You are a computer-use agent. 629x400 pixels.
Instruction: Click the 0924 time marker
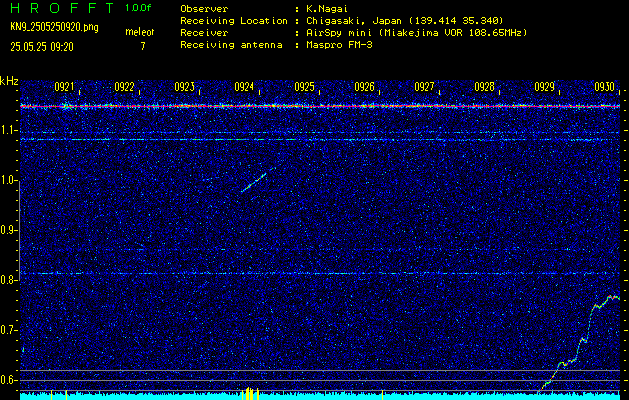pyautogui.click(x=244, y=87)
